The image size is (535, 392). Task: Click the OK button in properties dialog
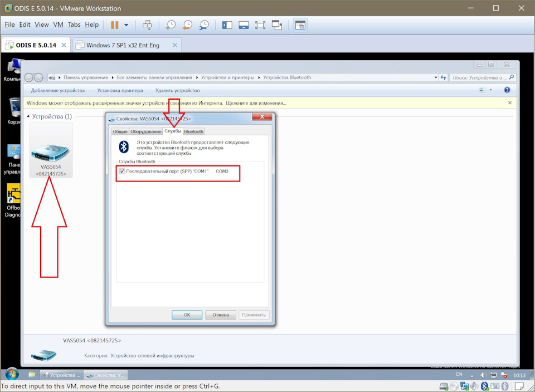(187, 315)
